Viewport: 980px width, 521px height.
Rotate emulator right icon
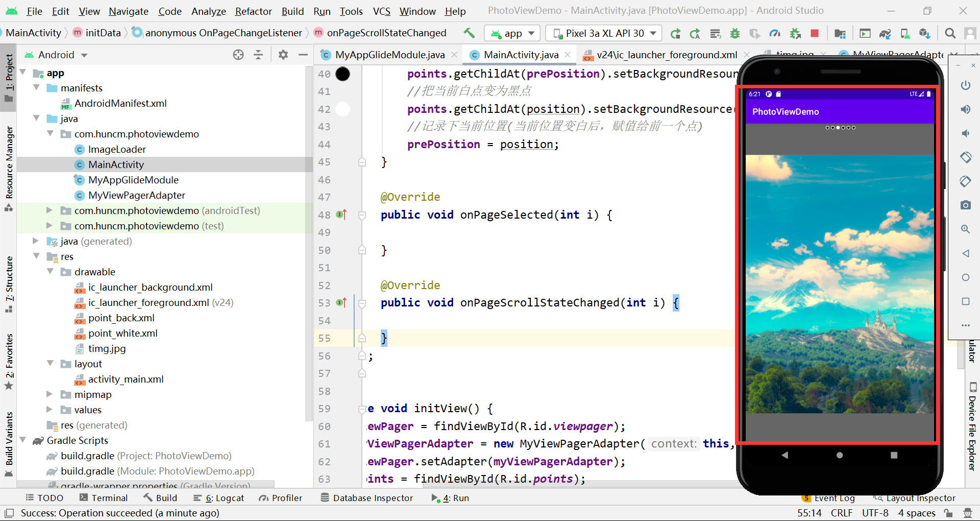(965, 181)
